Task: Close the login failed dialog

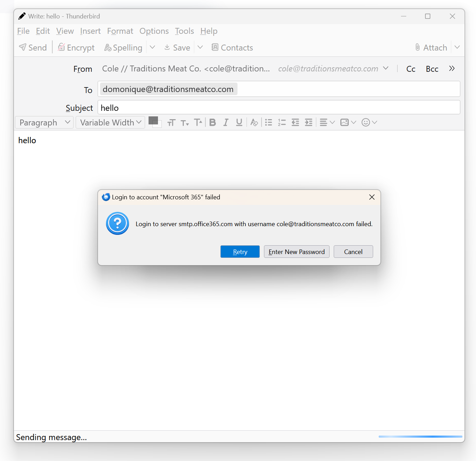Action: pyautogui.click(x=372, y=197)
